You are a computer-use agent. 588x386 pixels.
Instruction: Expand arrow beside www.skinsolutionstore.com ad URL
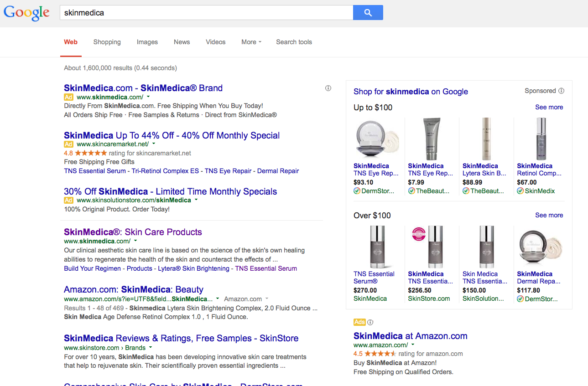click(x=196, y=200)
